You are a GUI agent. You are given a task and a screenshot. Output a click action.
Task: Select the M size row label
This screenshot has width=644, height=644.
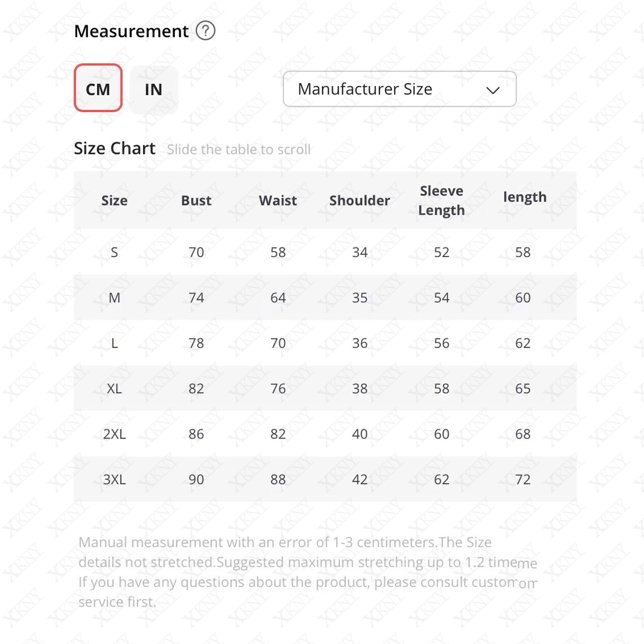(x=114, y=298)
